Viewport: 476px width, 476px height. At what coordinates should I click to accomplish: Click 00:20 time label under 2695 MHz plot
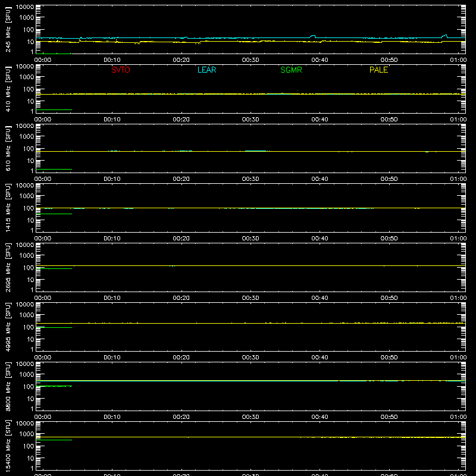[x=181, y=298]
